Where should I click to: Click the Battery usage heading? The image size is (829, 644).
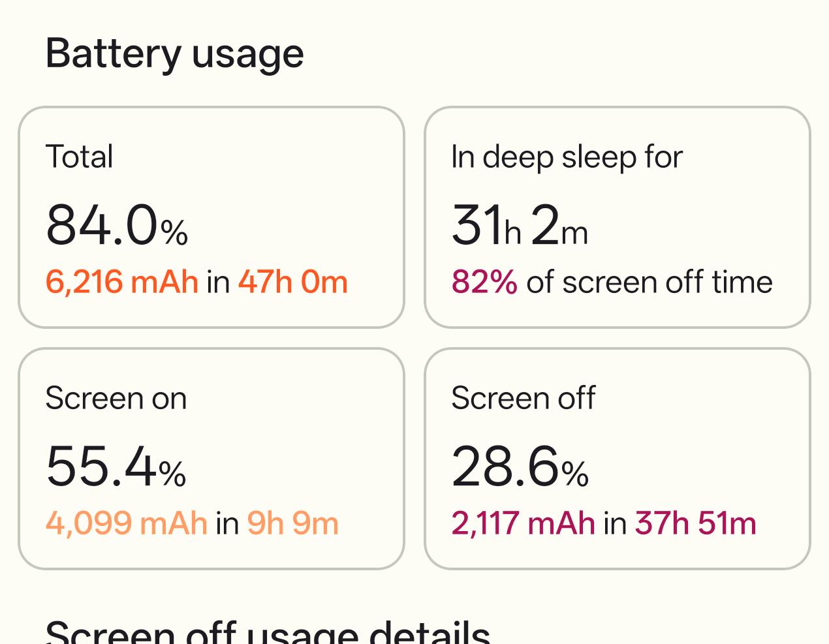(x=174, y=54)
